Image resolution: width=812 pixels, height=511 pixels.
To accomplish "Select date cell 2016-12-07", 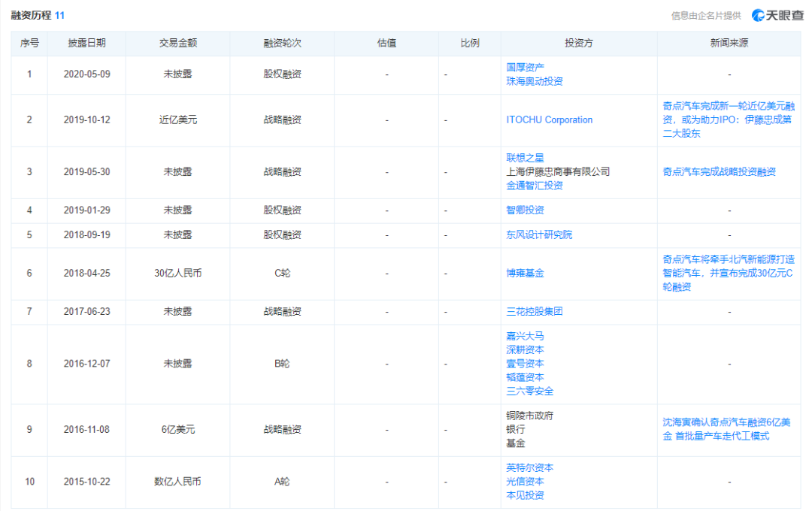I will click(87, 364).
